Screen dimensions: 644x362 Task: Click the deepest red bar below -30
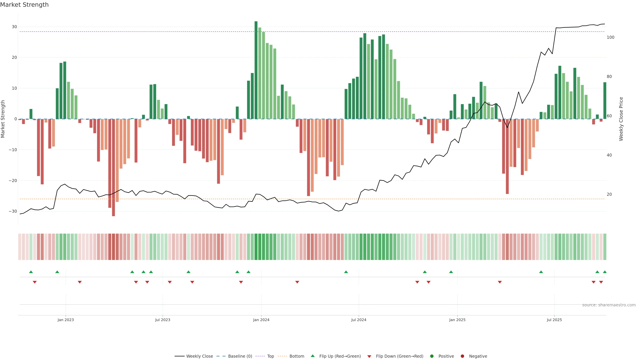114,167
